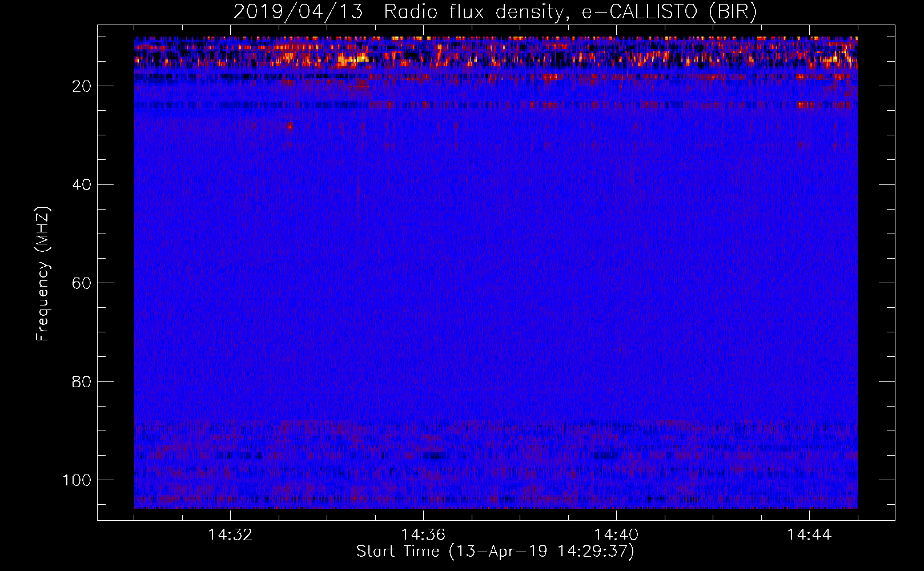Viewport: 924px width, 571px height.
Task: Click the 100 frequency tick label
Action: pyautogui.click(x=77, y=480)
